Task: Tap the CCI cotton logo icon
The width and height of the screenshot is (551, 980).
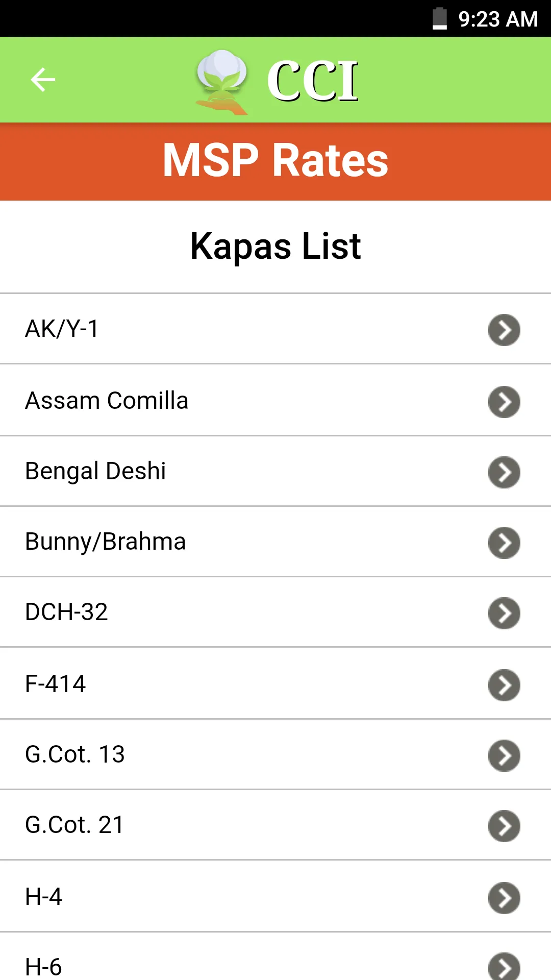Action: tap(222, 82)
